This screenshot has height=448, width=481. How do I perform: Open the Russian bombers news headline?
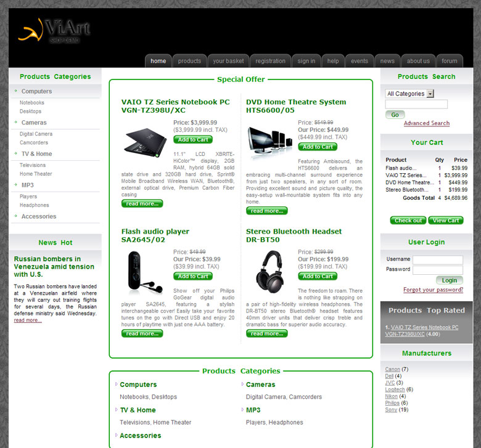54,266
